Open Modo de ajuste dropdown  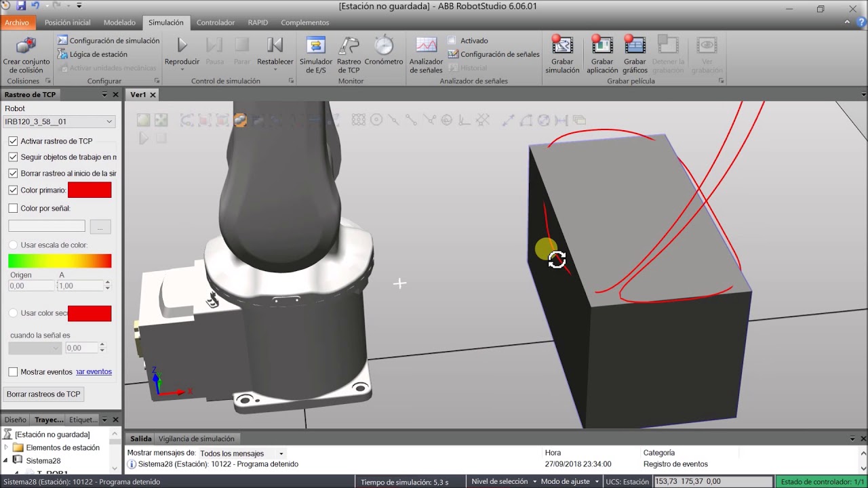tap(570, 482)
